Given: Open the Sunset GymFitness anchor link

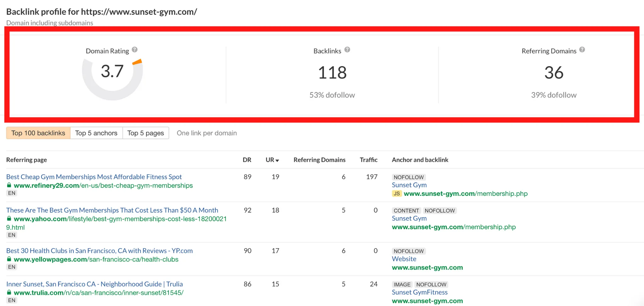Looking at the screenshot, I should (419, 292).
